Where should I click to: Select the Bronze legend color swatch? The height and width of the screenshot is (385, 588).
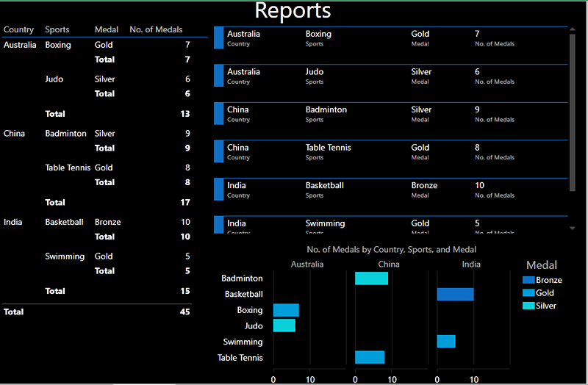pyautogui.click(x=528, y=280)
